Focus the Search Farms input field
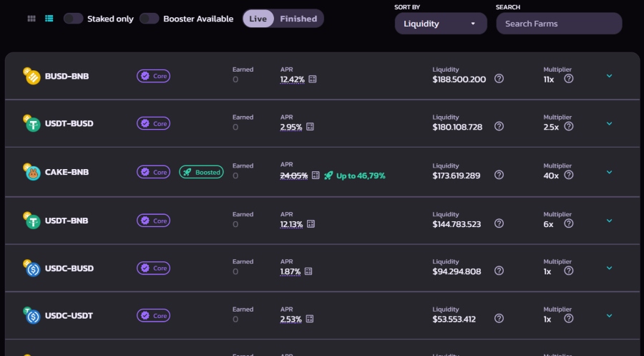Viewport: 644px width, 356px height. [x=559, y=24]
